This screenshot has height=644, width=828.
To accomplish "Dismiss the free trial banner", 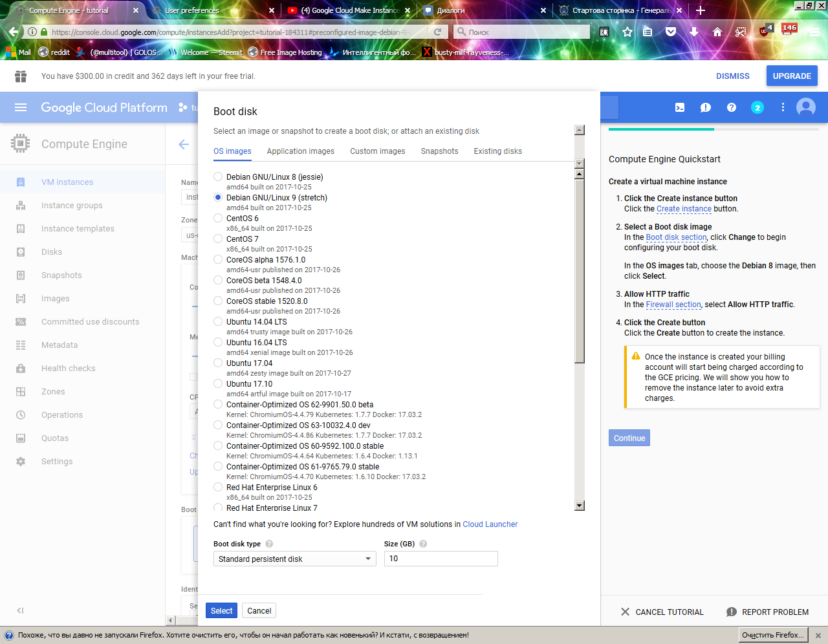I will pos(732,76).
